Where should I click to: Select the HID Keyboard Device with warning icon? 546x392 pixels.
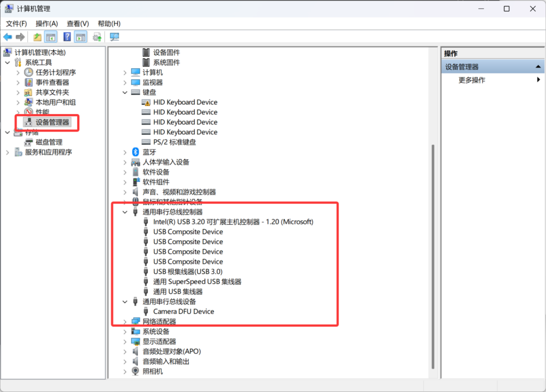point(185,102)
